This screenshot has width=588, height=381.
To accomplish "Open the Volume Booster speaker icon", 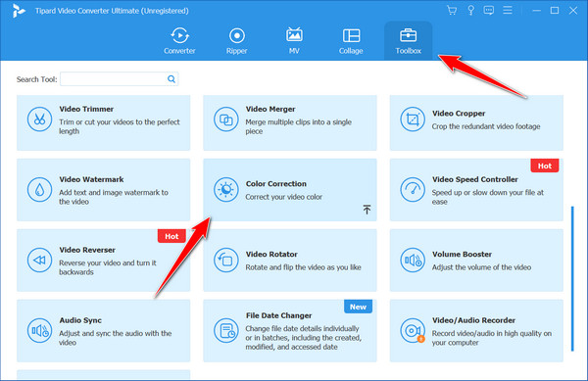I will pos(413,260).
